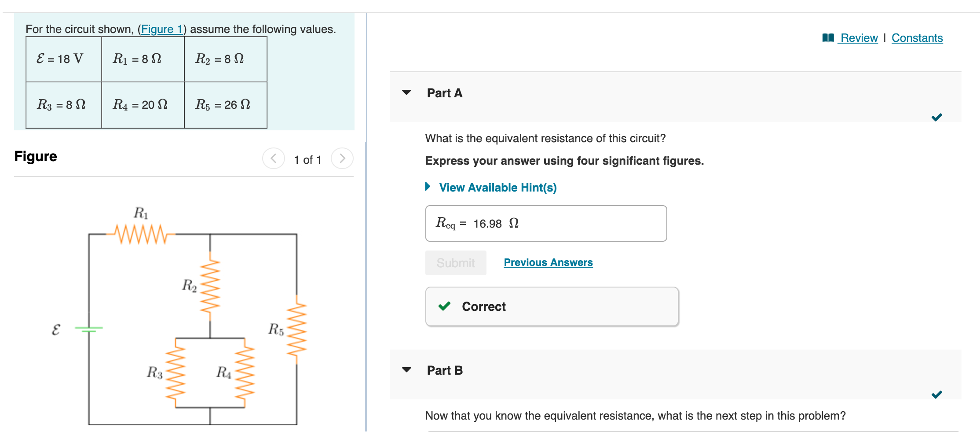Go to previous figure arrow
Image resolution: width=980 pixels, height=435 pixels.
click(x=274, y=159)
